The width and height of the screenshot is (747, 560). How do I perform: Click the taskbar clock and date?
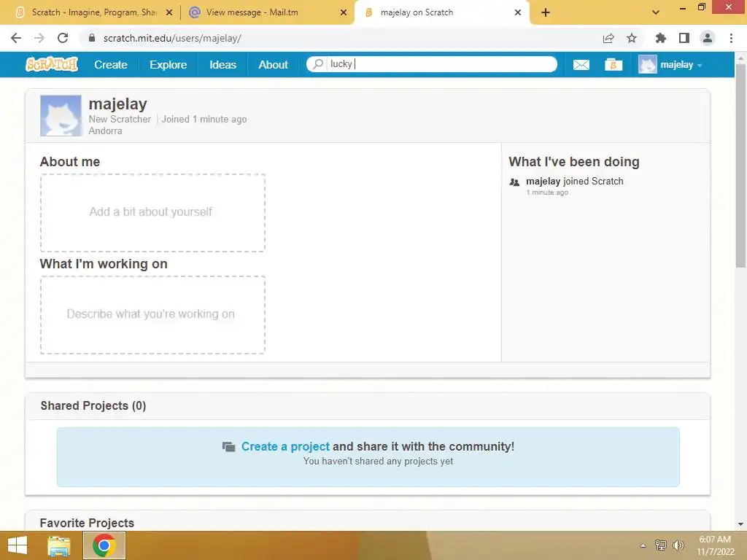[x=715, y=545]
